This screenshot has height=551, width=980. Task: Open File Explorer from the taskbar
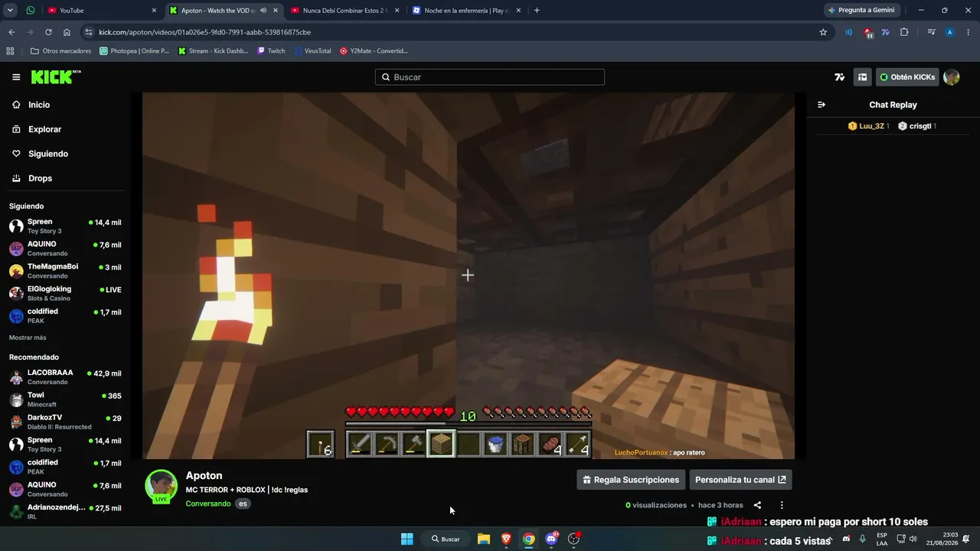click(x=484, y=539)
